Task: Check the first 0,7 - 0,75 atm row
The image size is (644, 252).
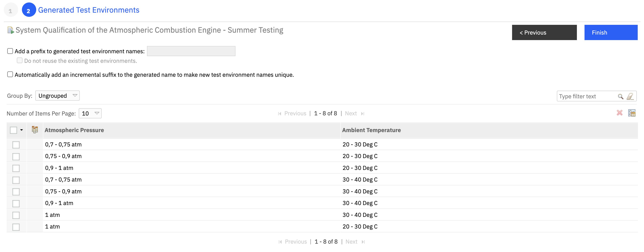Action: coord(16,145)
